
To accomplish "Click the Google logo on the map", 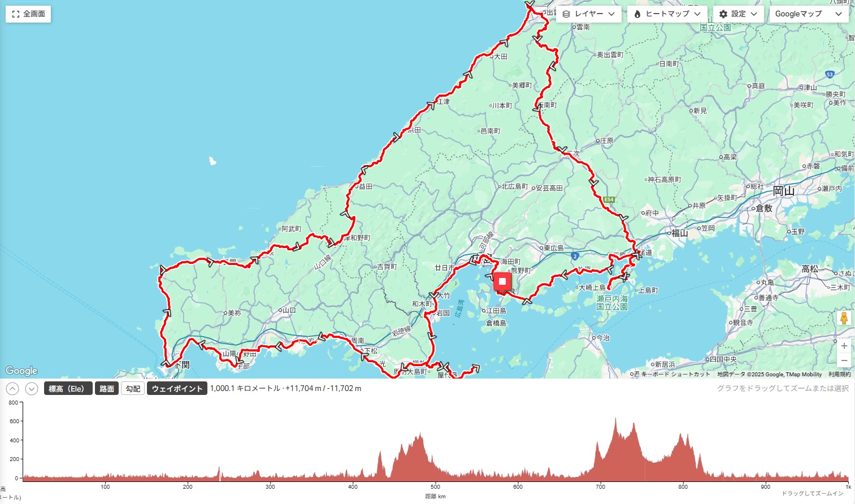I will pos(21,371).
